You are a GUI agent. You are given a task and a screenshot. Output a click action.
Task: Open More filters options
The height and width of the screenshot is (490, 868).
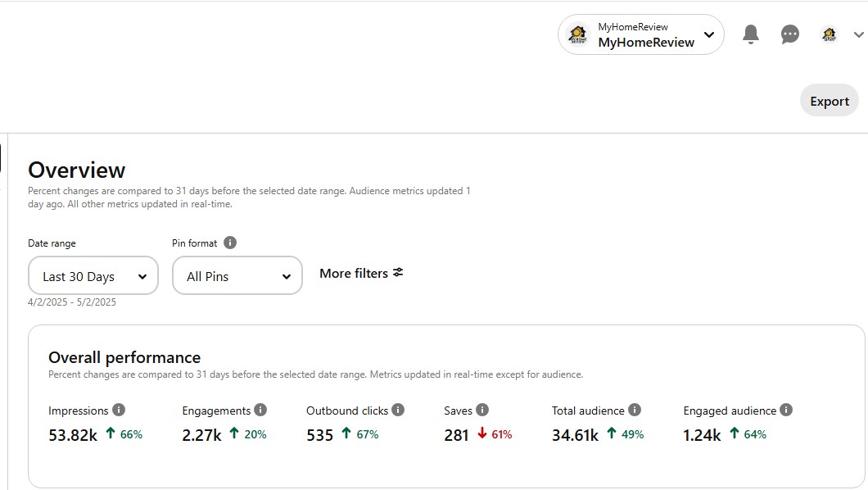coord(361,273)
